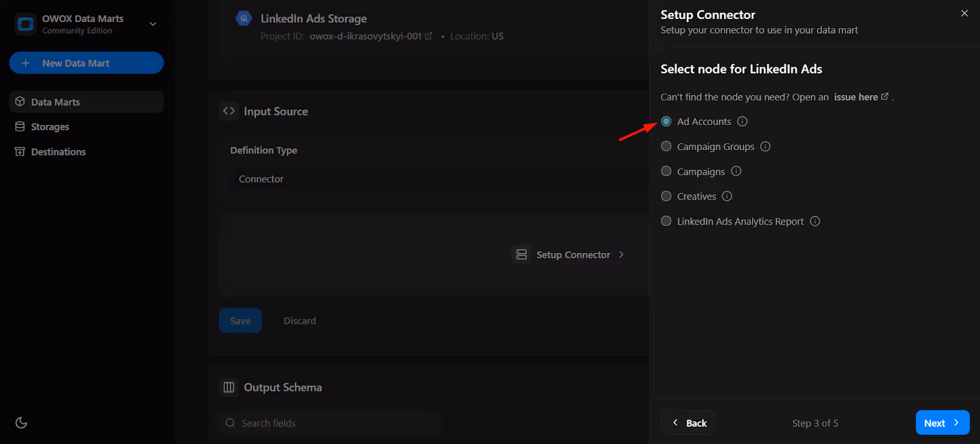Click the Step 3 of 5 indicator
The width and height of the screenshot is (980, 444).
click(x=815, y=423)
